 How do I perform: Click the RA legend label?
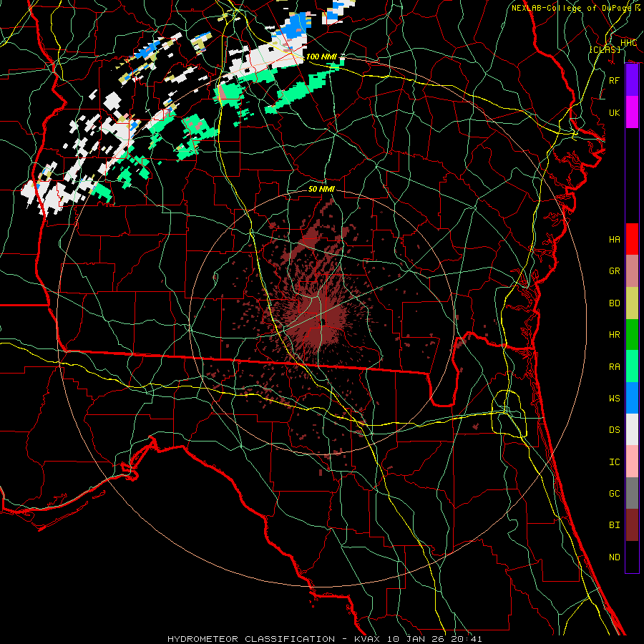(x=614, y=367)
